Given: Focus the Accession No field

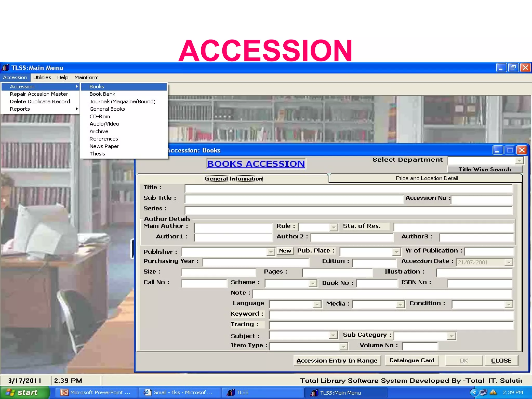Looking at the screenshot, I should tap(482, 200).
